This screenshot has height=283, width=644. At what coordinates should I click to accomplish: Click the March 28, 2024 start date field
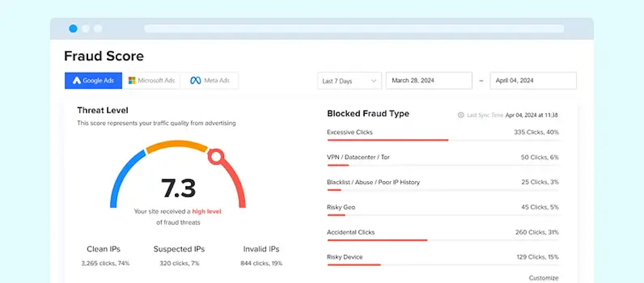[428, 80]
